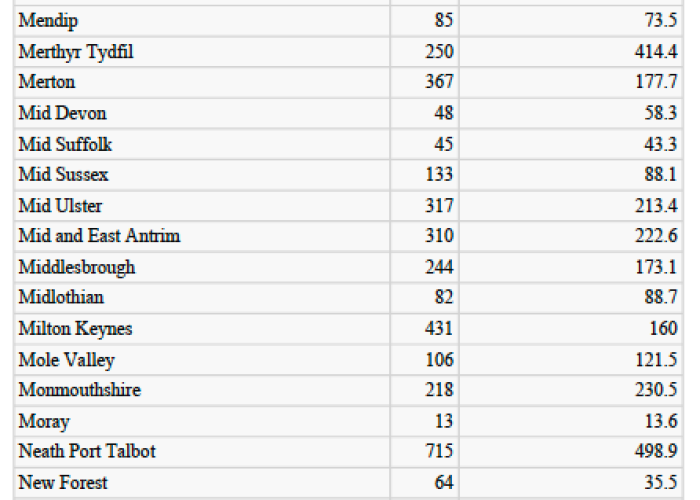
Task: Click the Mid Devon row name
Action: click(x=202, y=113)
